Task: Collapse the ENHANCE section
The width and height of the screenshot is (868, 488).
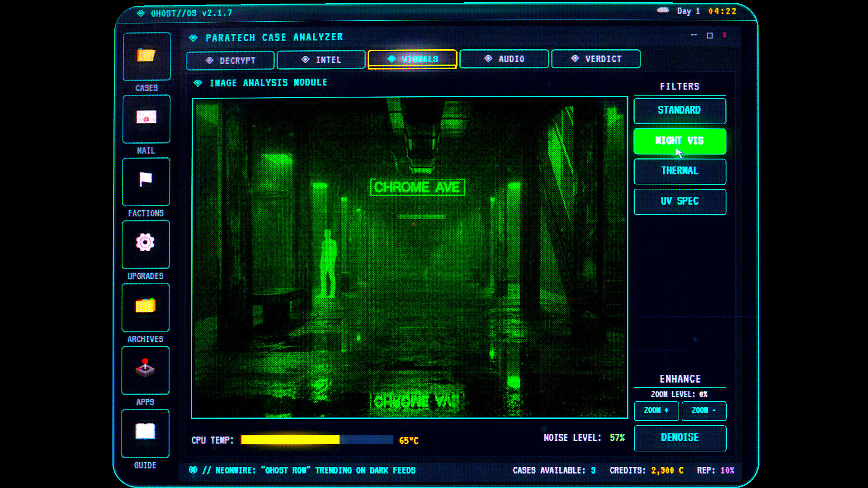Action: (680, 379)
